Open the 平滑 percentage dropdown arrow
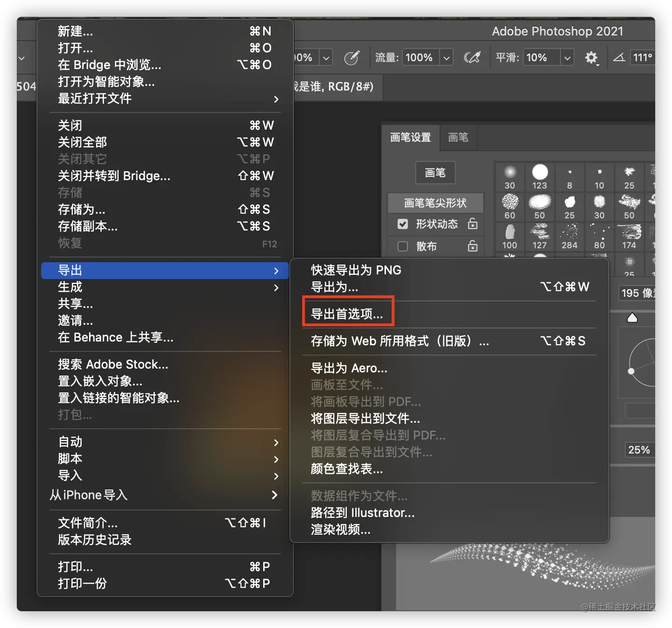The image size is (672, 628). pos(567,58)
